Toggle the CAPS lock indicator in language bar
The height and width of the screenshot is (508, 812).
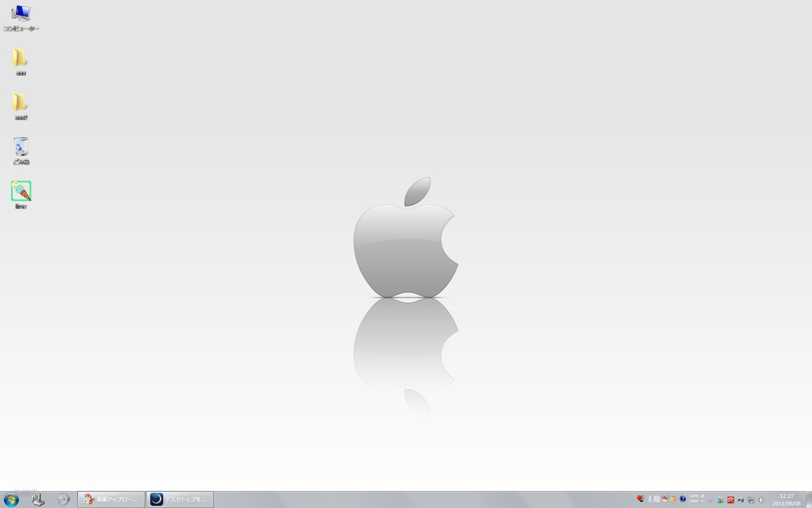[694, 496]
